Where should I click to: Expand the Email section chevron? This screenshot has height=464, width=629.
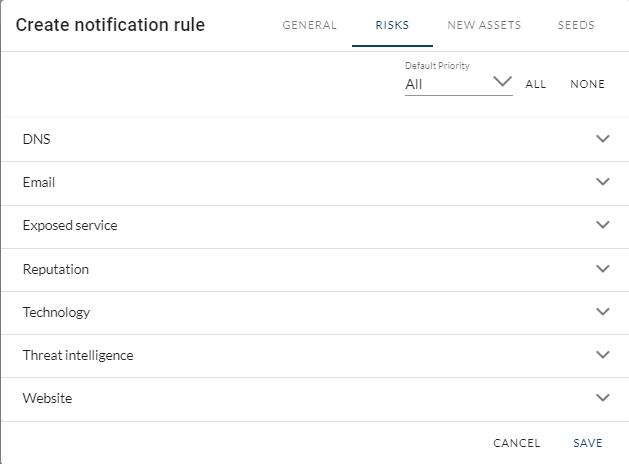click(602, 182)
